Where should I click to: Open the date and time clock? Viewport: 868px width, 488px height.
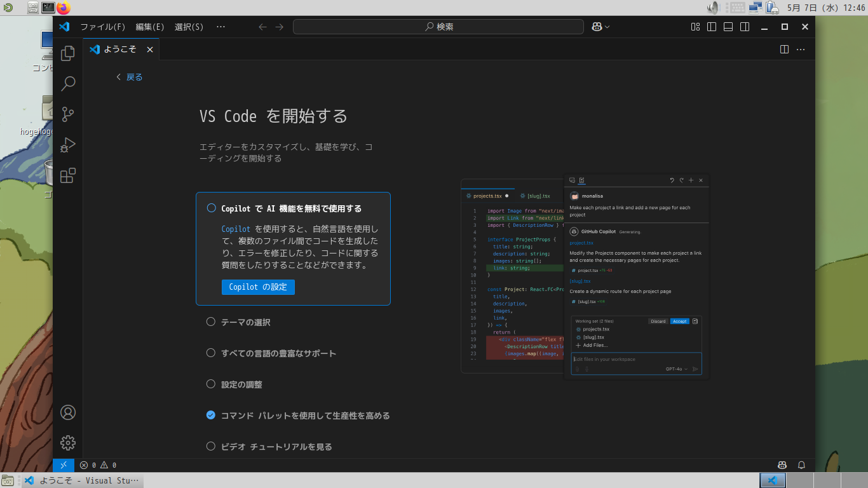(x=826, y=8)
